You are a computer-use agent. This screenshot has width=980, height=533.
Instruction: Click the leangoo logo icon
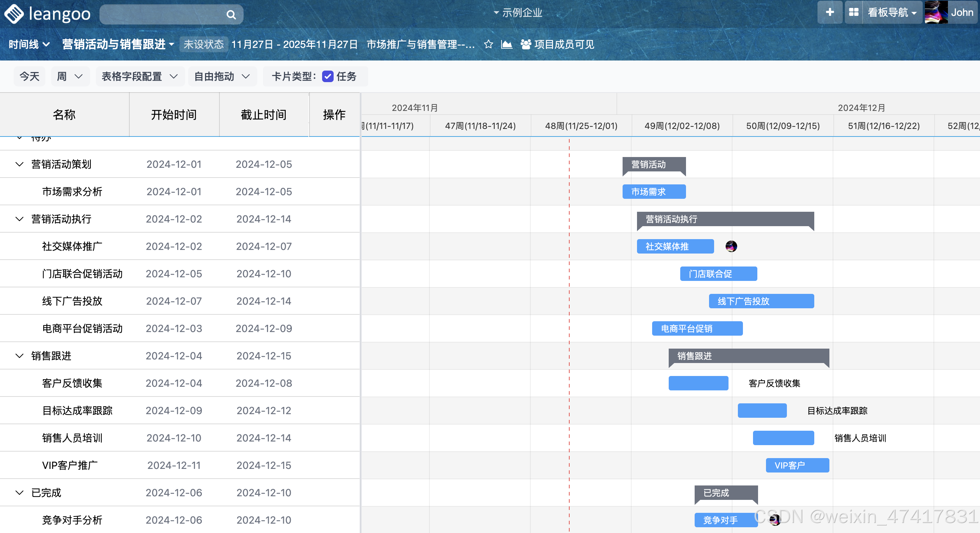click(x=14, y=14)
